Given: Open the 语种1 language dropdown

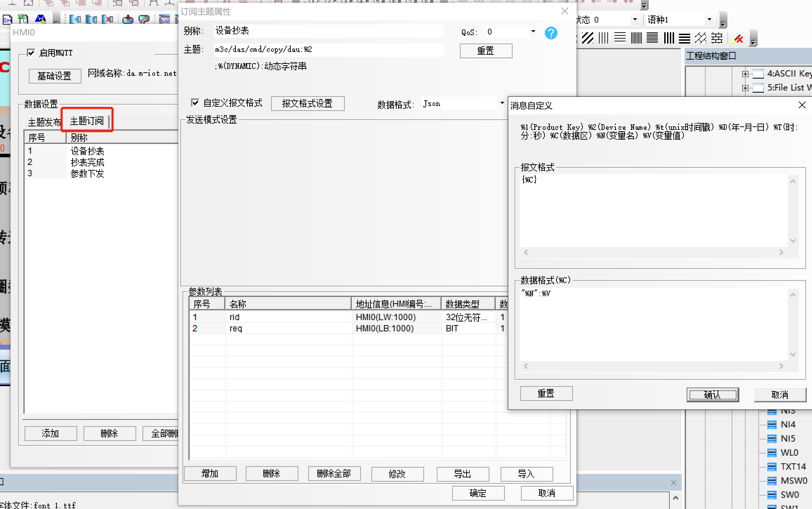Looking at the screenshot, I should click(709, 20).
